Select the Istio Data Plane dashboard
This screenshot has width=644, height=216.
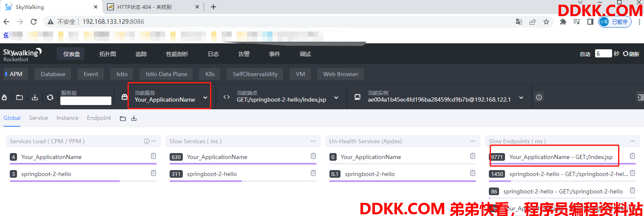(x=166, y=74)
